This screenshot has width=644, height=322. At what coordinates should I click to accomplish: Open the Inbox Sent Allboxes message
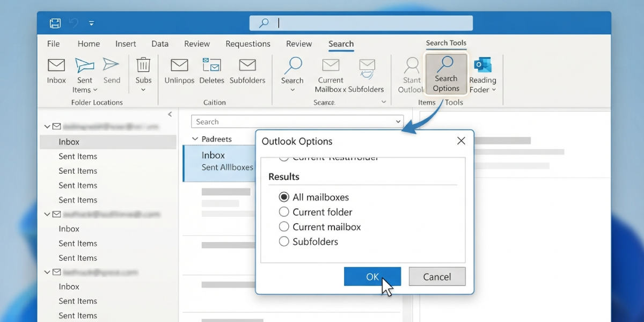(x=219, y=163)
